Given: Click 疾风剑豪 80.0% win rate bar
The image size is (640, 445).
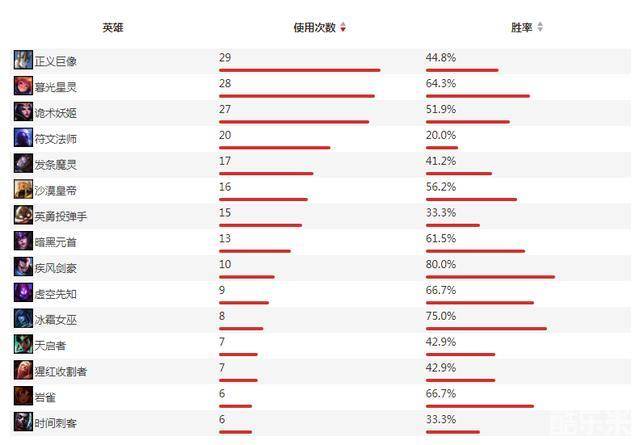Looking at the screenshot, I should click(x=490, y=277).
